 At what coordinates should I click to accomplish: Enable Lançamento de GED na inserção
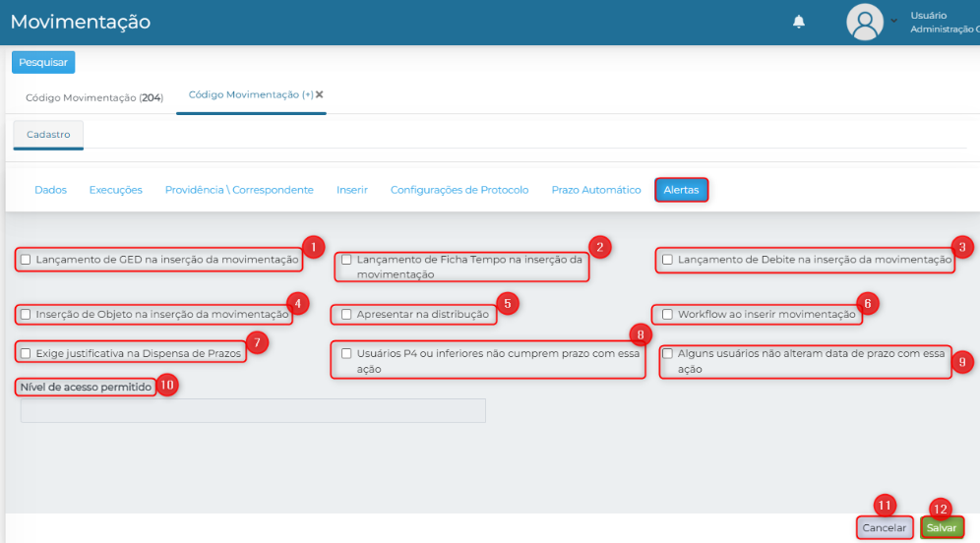26,260
